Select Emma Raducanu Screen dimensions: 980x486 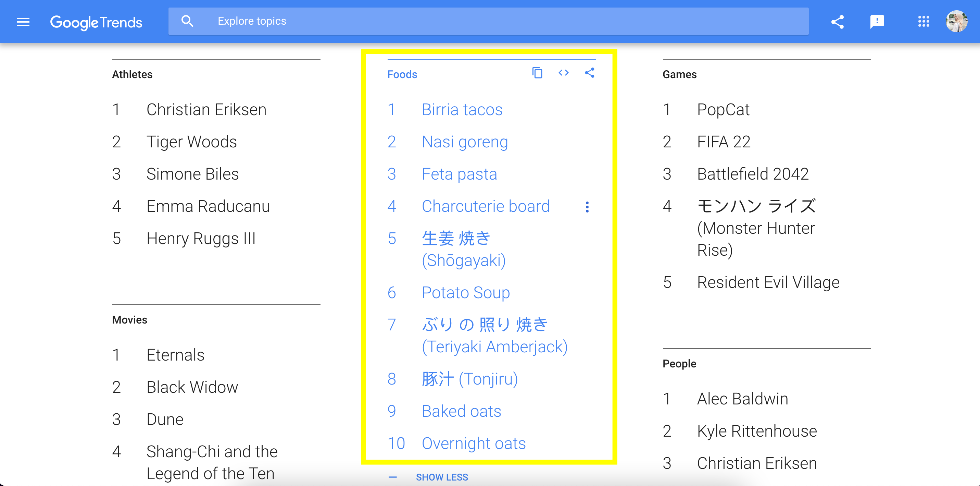coord(208,206)
